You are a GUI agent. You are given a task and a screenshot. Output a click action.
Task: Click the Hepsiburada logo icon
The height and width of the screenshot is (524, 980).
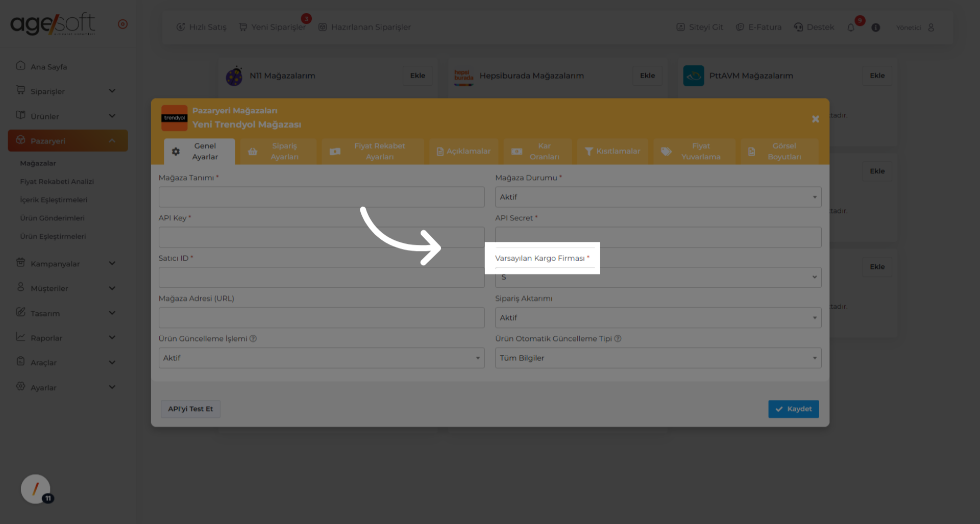(x=463, y=77)
